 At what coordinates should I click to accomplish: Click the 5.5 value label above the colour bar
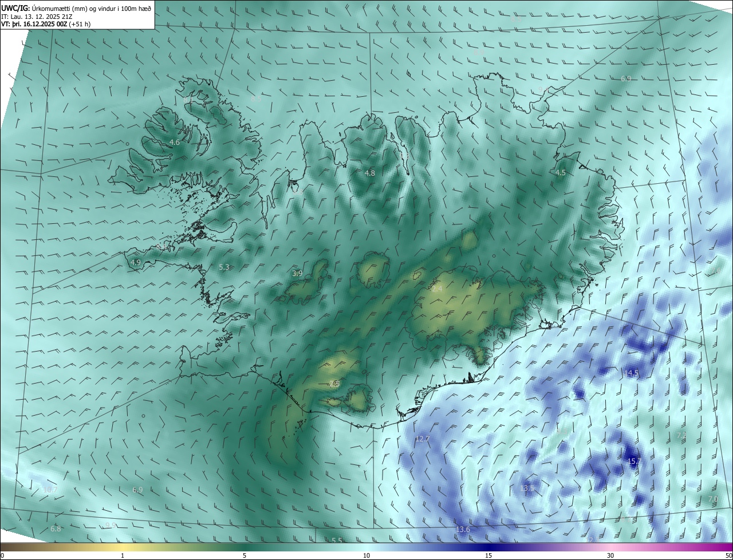337,541
